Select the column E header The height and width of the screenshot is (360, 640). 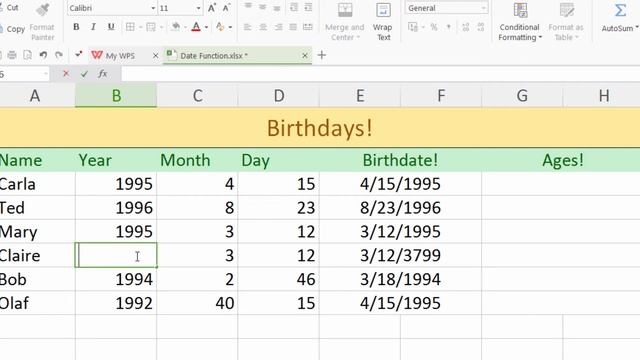pyautogui.click(x=360, y=96)
